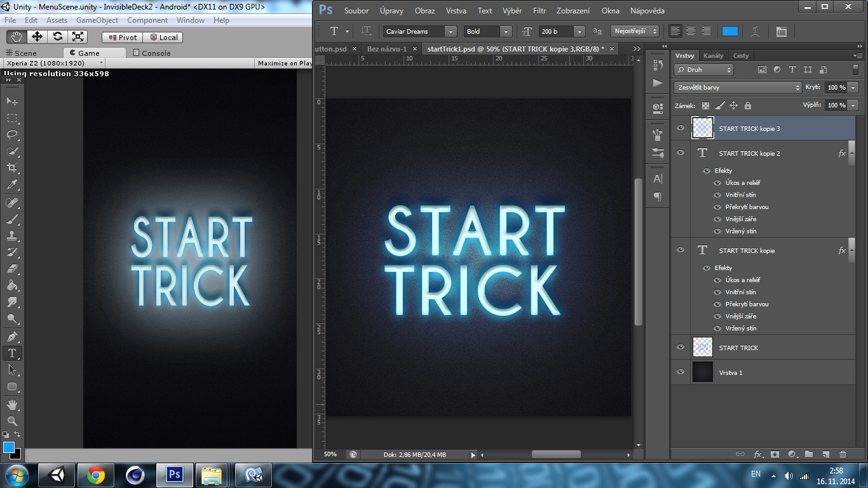
Task: Toggle lock transparent pixels
Action: coord(705,105)
